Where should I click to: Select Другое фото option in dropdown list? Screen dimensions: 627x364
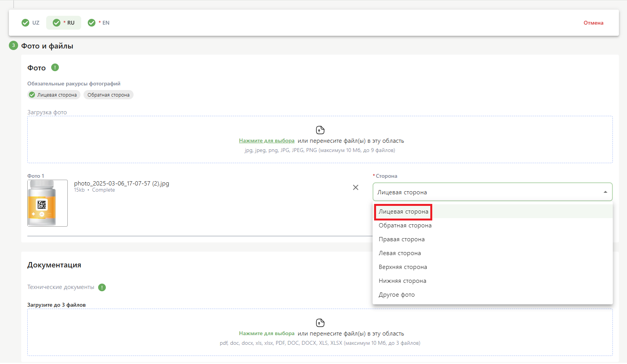pyautogui.click(x=492, y=295)
